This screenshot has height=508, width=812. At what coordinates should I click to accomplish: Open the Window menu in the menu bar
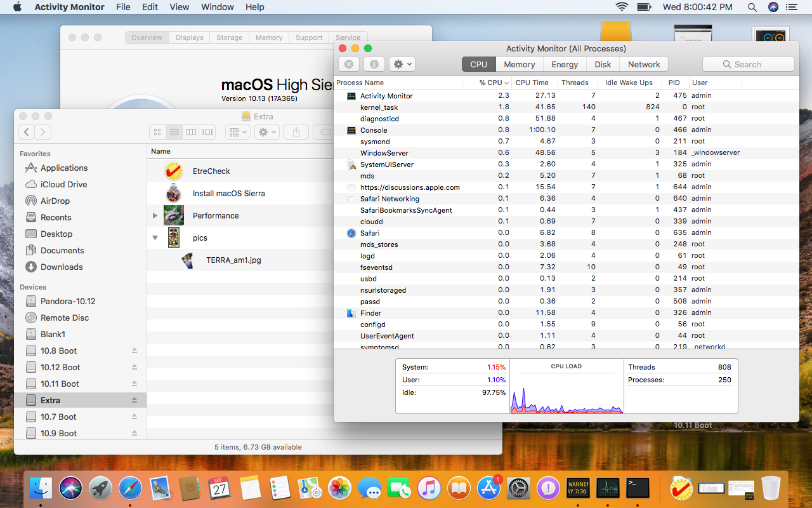[x=218, y=7]
